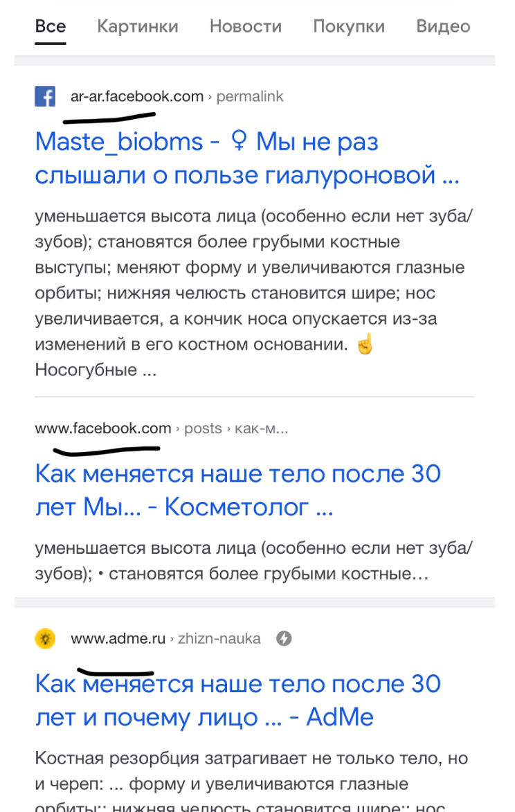Click the AdMe lightbulb favicon

pyautogui.click(x=45, y=638)
